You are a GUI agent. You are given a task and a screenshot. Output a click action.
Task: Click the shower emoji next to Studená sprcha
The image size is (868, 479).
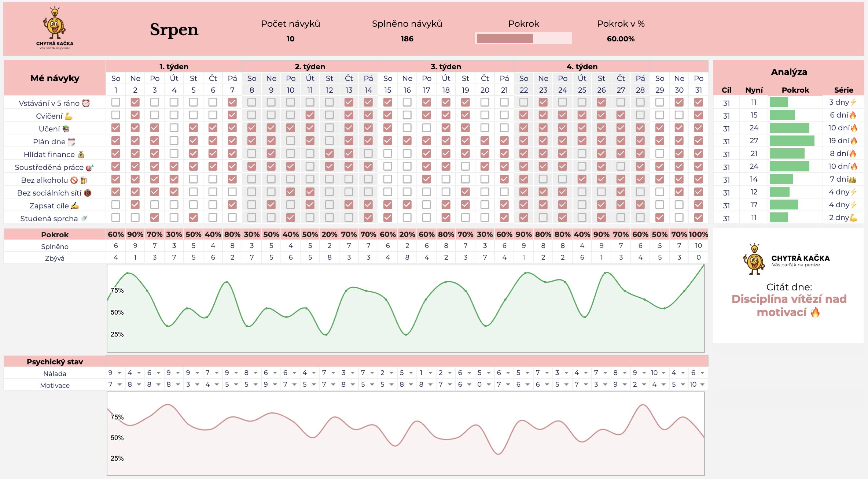click(x=84, y=219)
